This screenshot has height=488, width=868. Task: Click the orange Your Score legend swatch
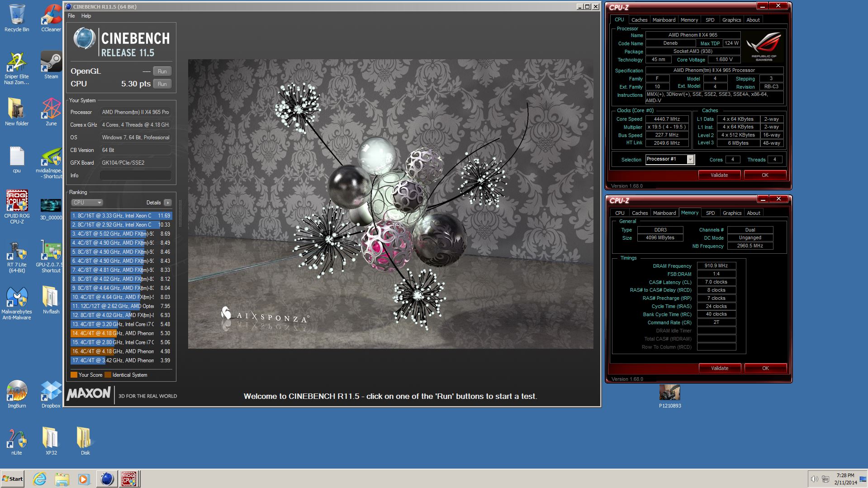pyautogui.click(x=74, y=375)
